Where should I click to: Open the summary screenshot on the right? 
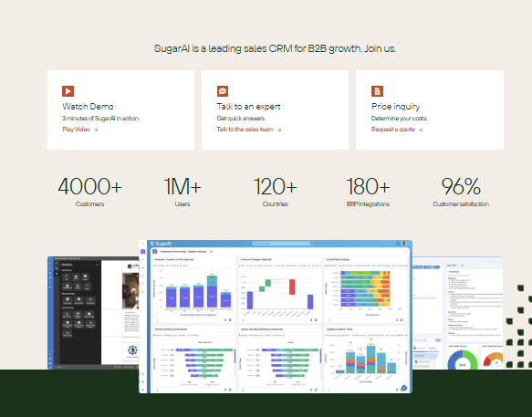click(457, 313)
